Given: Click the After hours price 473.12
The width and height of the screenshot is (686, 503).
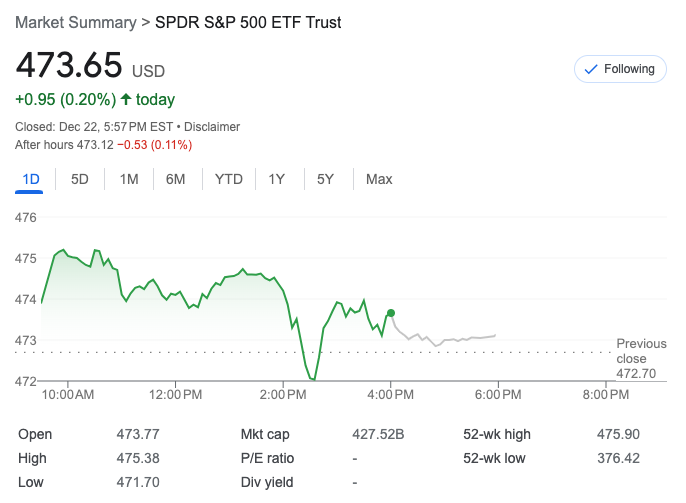Looking at the screenshot, I should tap(94, 145).
